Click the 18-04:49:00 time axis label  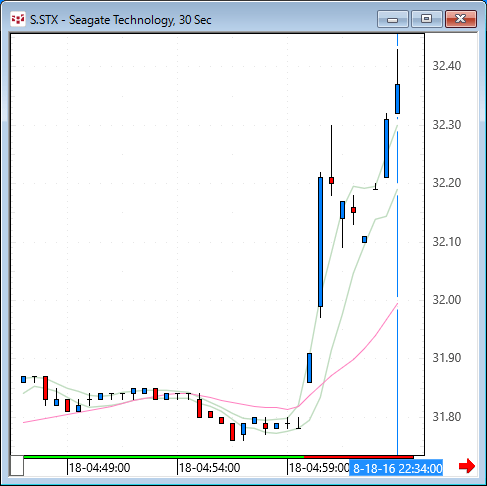coord(99,468)
